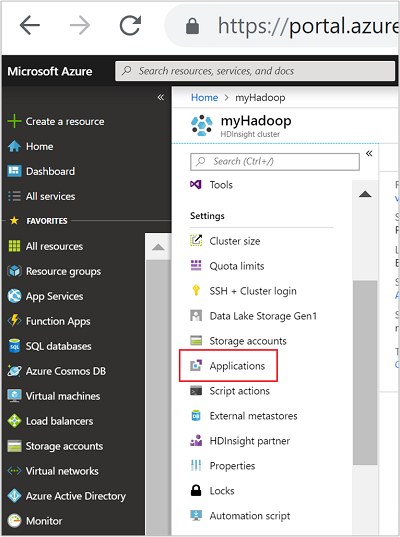
Task: Open Dashboard from the sidebar
Action: click(50, 171)
